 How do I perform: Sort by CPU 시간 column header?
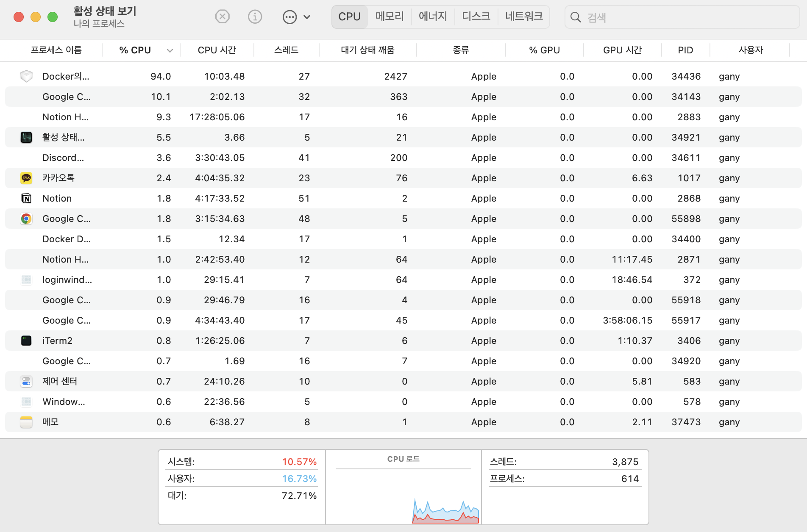click(217, 50)
